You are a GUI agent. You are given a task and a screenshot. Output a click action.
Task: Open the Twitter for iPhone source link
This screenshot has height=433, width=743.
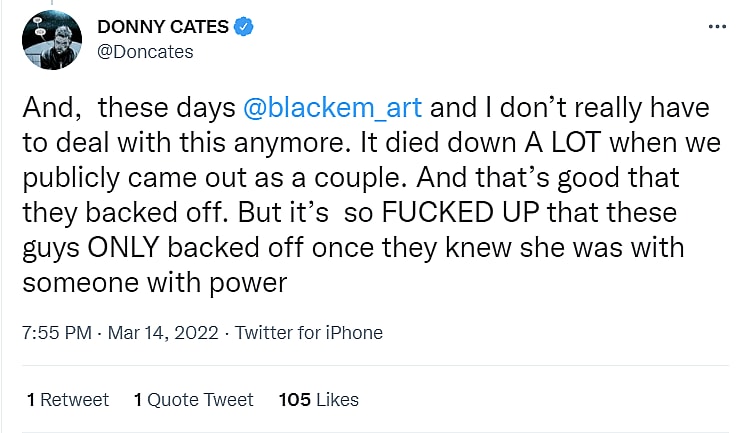(309, 333)
